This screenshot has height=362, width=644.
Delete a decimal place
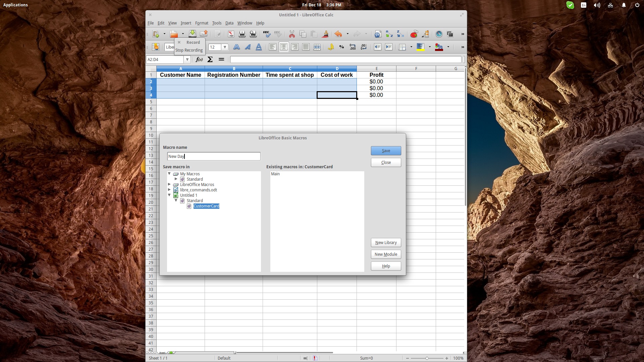[364, 47]
